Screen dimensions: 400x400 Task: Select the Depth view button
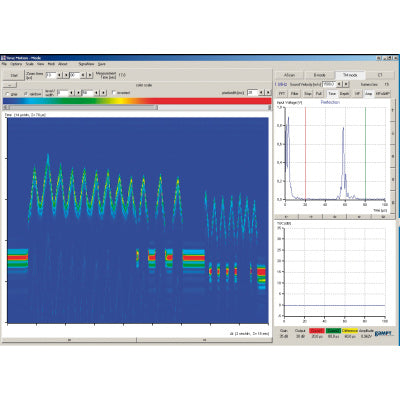[345, 94]
